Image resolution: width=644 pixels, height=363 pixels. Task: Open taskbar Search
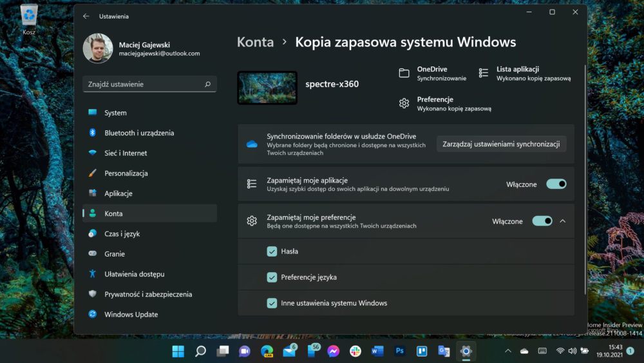tap(200, 351)
